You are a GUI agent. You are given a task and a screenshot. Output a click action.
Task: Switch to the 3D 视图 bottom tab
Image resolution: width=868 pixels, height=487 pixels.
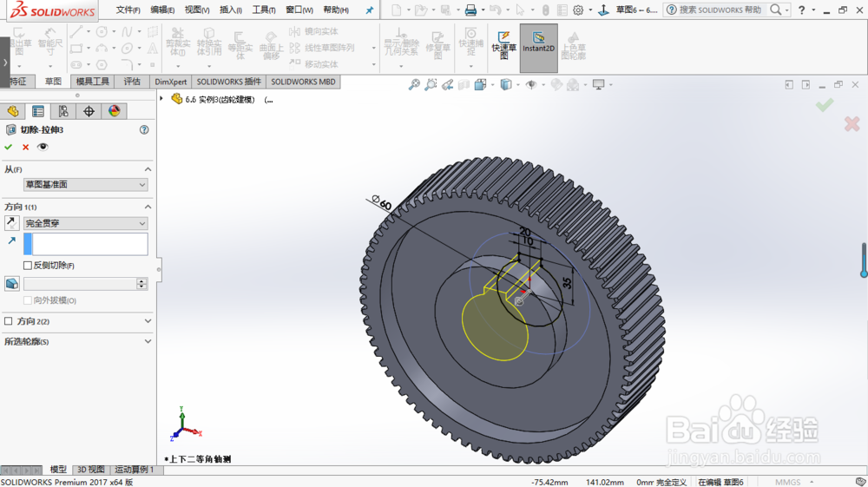pyautogui.click(x=91, y=470)
